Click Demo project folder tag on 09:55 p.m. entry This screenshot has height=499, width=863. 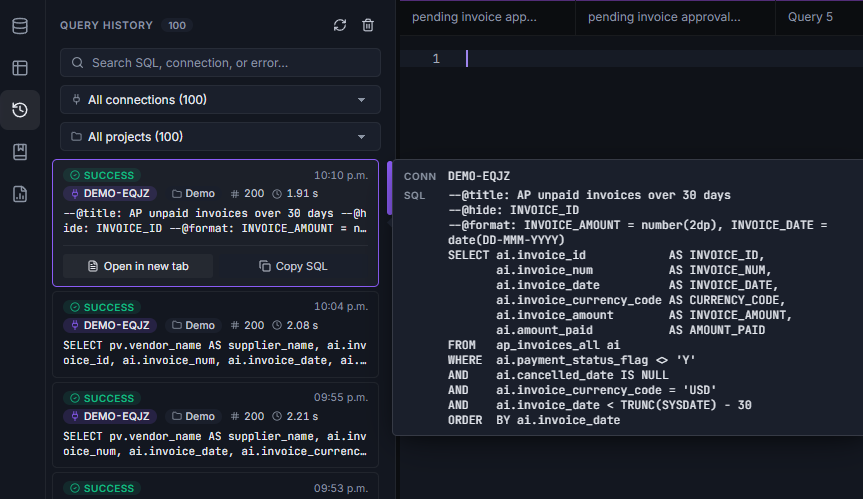pyautogui.click(x=193, y=416)
